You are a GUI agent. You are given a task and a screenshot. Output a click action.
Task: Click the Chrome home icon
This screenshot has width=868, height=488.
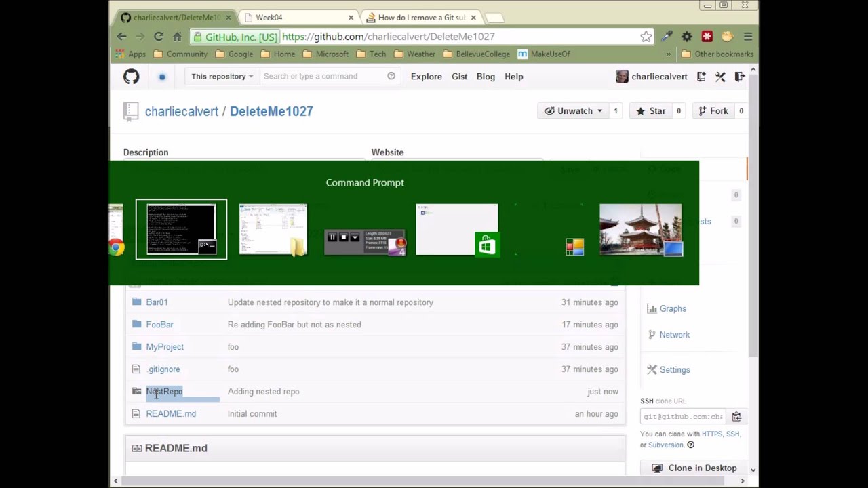point(177,37)
